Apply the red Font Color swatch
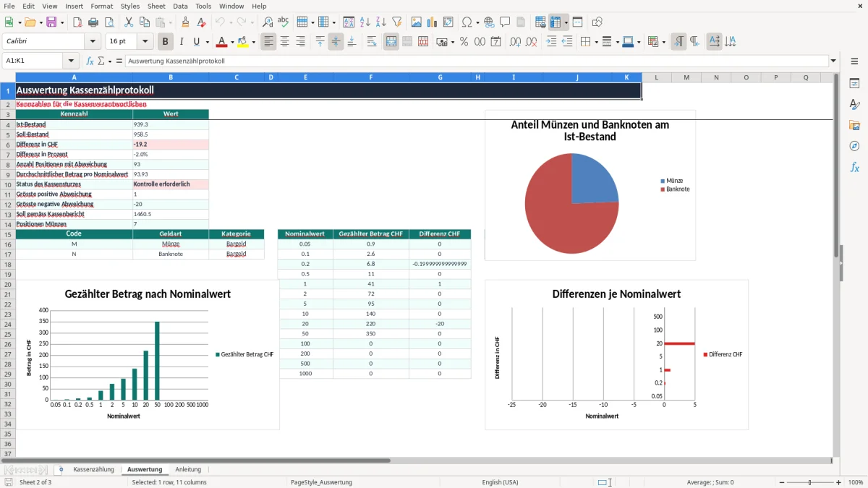This screenshot has width=868, height=488. [221, 42]
